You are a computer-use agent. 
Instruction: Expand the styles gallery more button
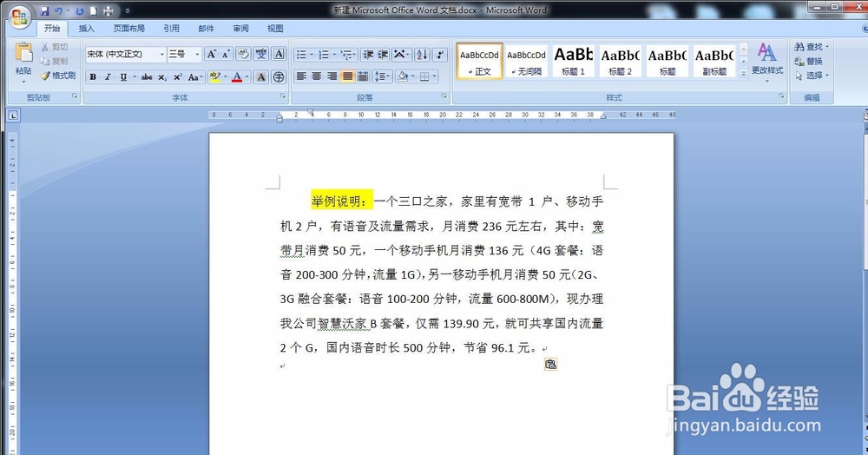(744, 74)
